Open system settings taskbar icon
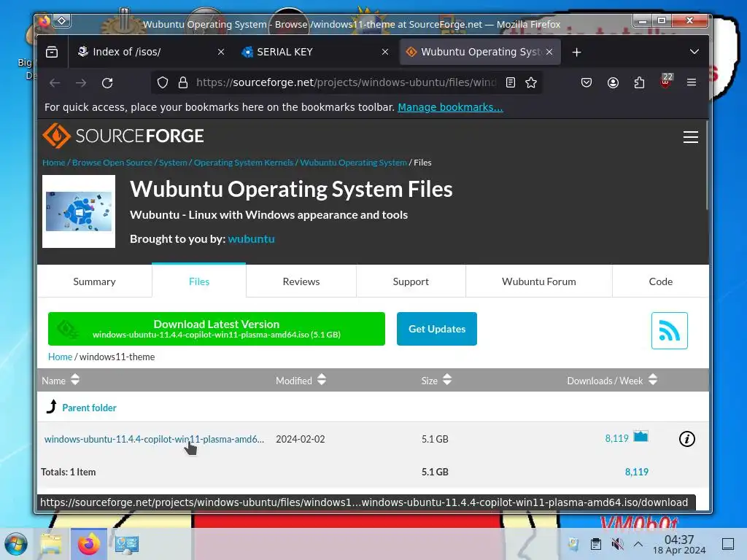This screenshot has height=560, width=747. [x=127, y=544]
